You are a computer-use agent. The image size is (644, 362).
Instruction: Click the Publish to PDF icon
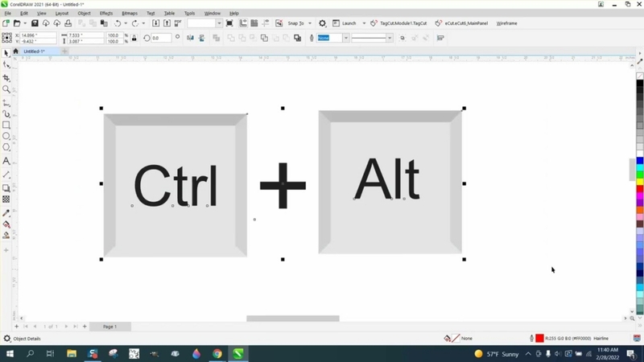coord(178,23)
